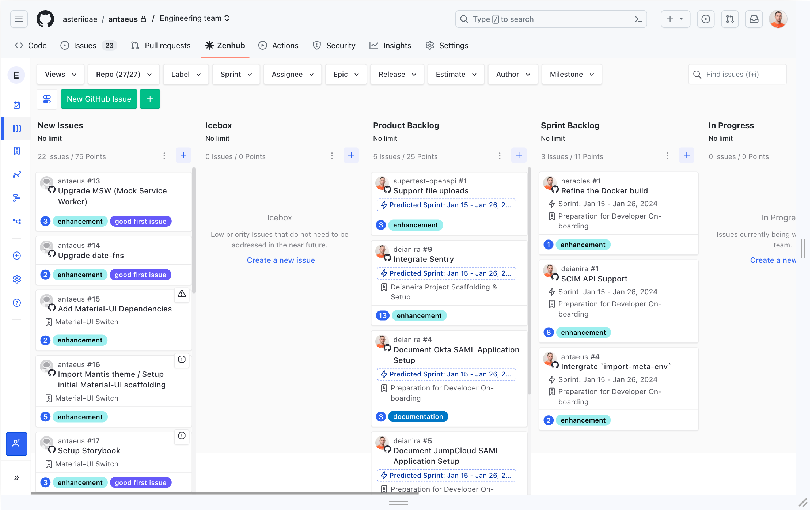Open the issues icon in header
Viewport: 812px width, 511px height.
click(x=706, y=19)
